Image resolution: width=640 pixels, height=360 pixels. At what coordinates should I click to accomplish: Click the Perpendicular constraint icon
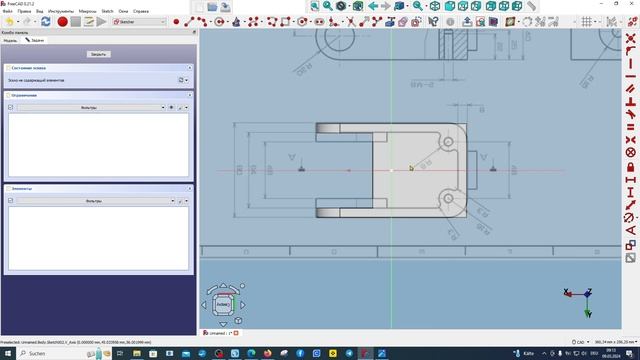[x=631, y=102]
